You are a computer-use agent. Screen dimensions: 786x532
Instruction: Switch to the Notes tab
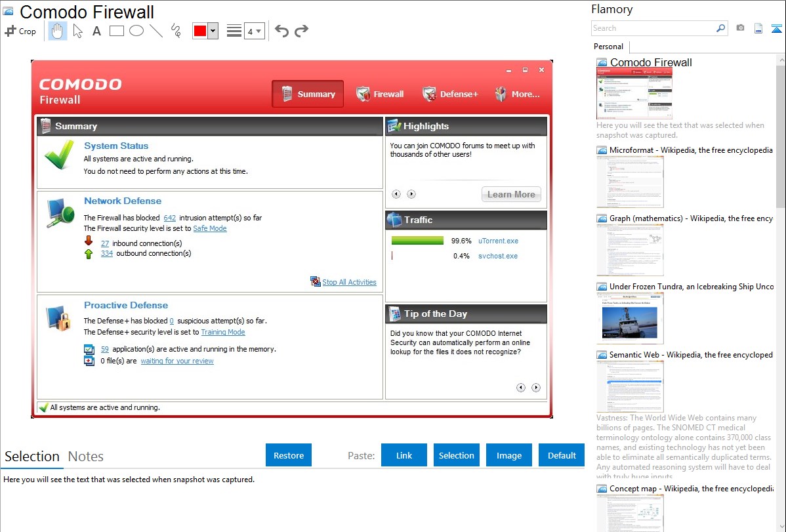point(86,457)
